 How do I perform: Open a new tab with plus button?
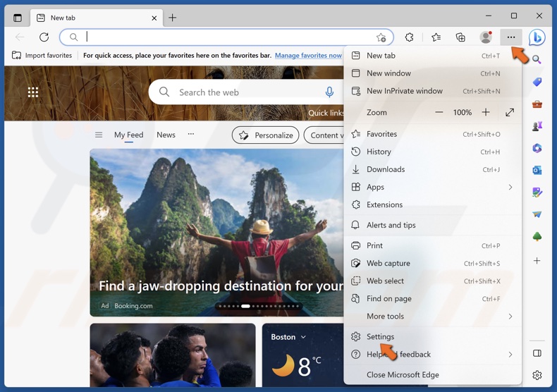(172, 18)
